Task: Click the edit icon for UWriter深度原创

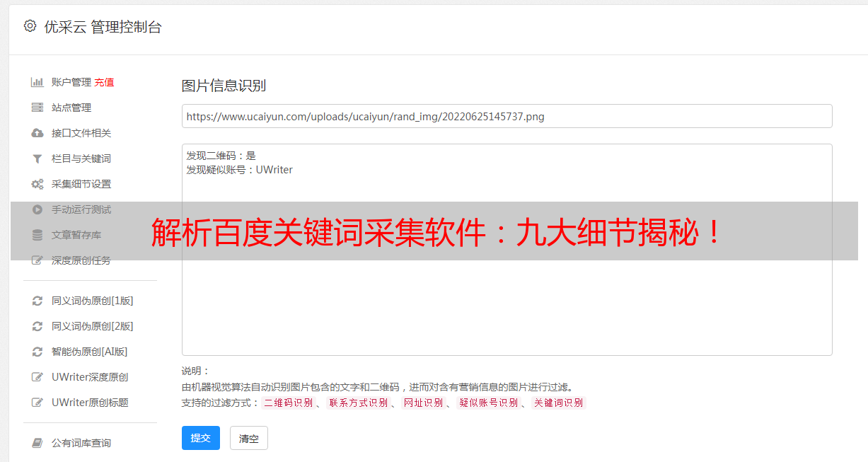Action: pos(37,377)
